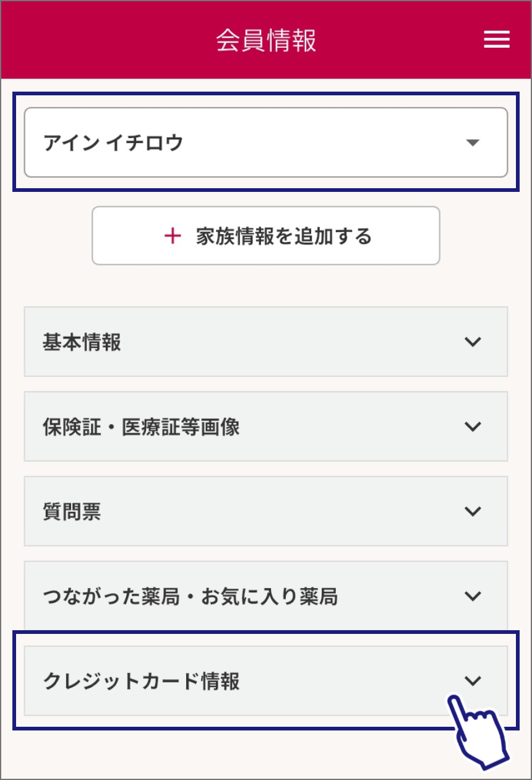Expand the クレジットカード情報 chevron
This screenshot has width=532, height=780.
[x=473, y=681]
